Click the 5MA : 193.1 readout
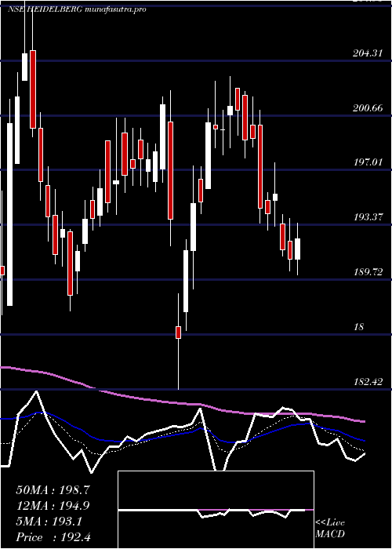The height and width of the screenshot is (549, 392). click(49, 522)
